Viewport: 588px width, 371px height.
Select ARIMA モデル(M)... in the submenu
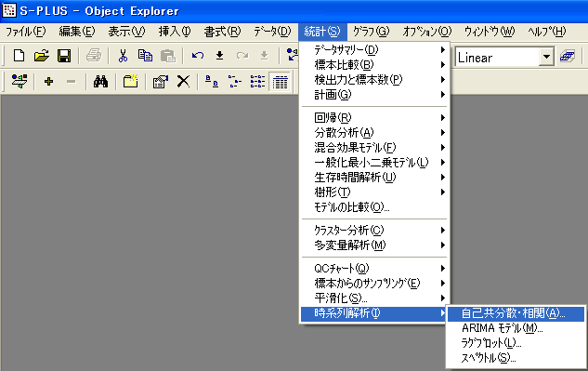click(516, 328)
